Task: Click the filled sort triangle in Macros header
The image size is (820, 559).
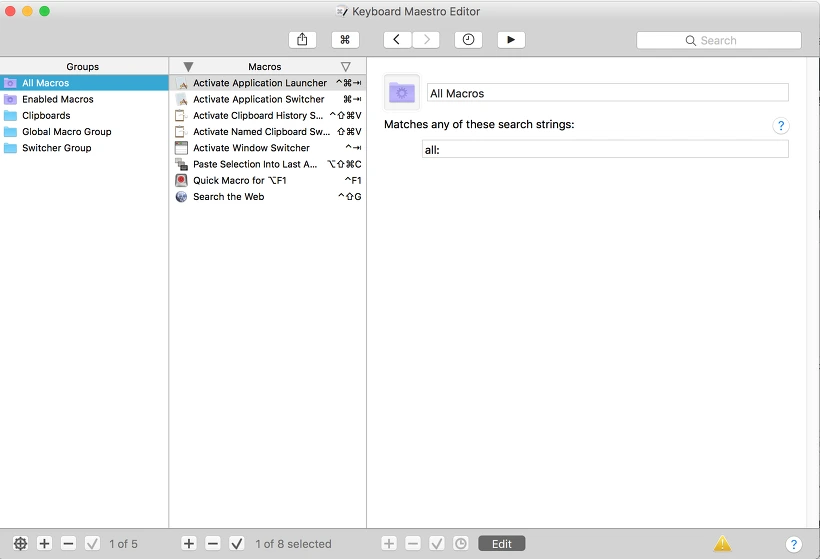Action: (x=188, y=66)
